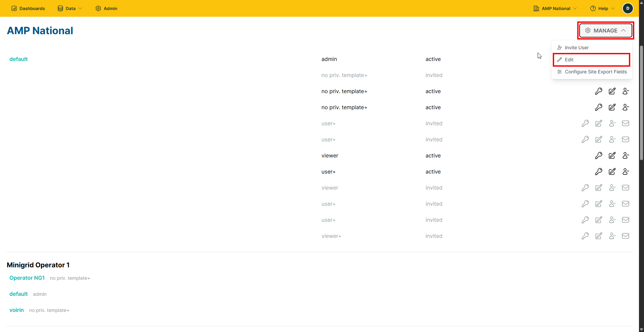Collapse the MANAGE dropdown button

click(x=605, y=30)
